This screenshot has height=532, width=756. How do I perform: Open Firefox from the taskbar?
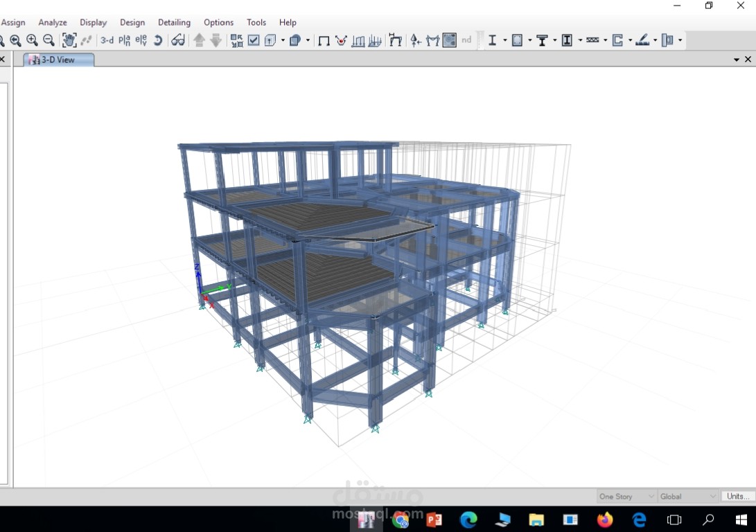(605, 520)
